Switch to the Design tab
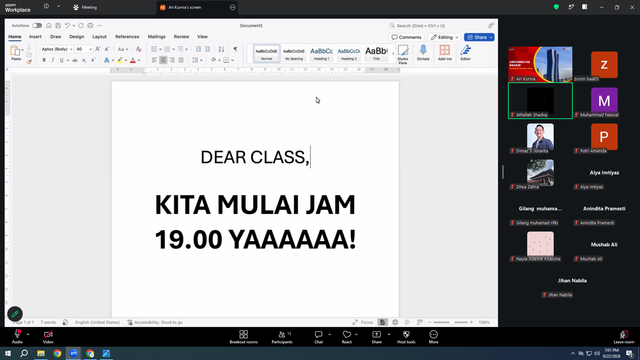640x360 pixels. [x=76, y=37]
